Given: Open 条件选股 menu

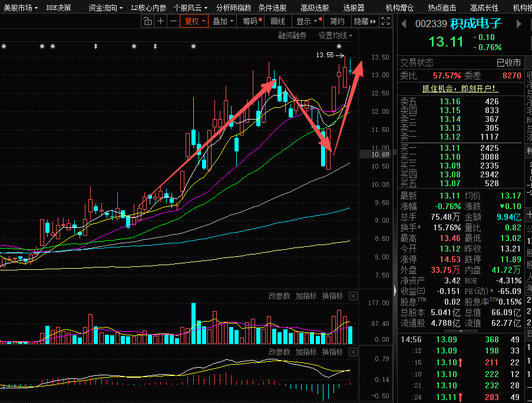Looking at the screenshot, I should (272, 8).
